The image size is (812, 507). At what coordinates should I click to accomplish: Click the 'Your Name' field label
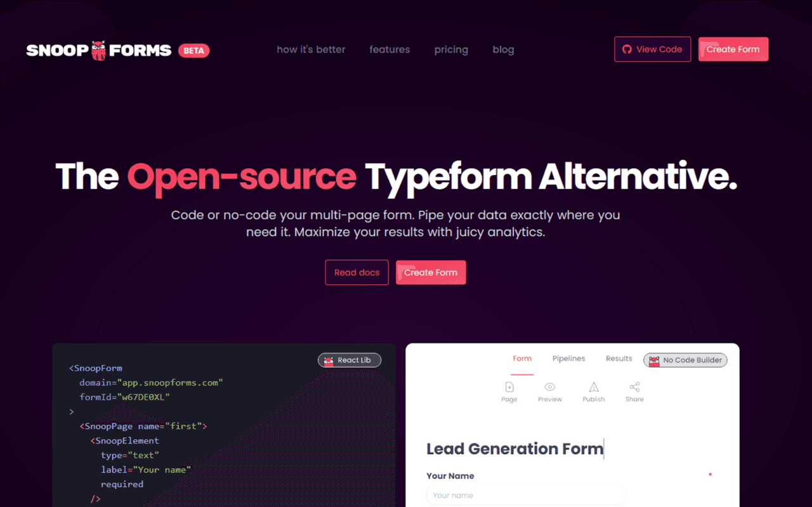pyautogui.click(x=450, y=476)
